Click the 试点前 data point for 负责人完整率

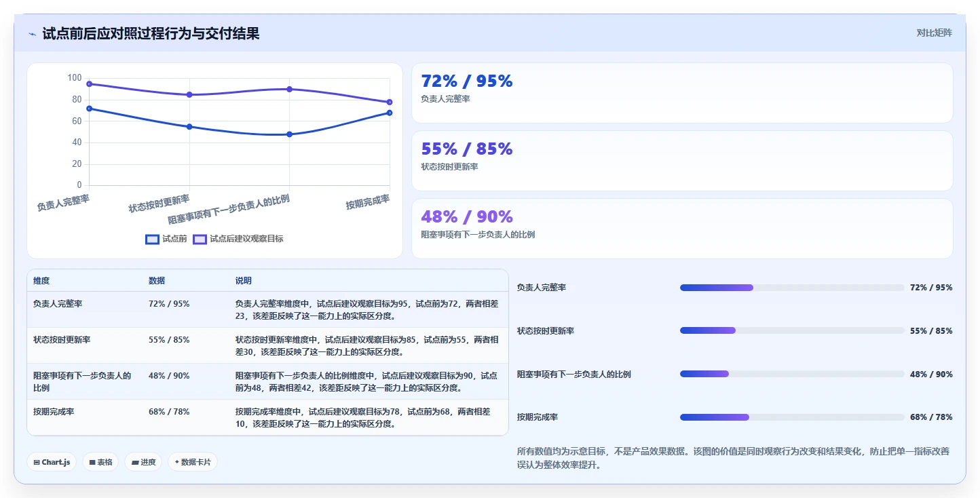[x=89, y=109]
